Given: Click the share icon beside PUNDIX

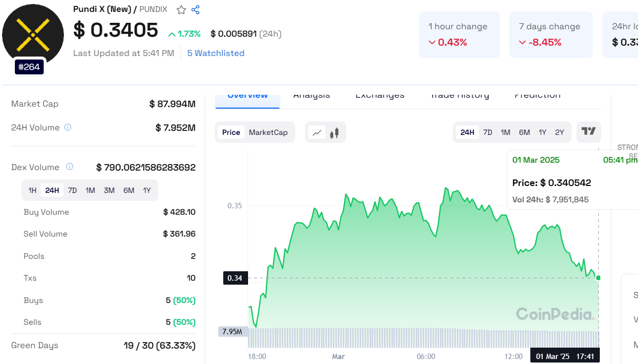Looking at the screenshot, I should click(x=195, y=10).
